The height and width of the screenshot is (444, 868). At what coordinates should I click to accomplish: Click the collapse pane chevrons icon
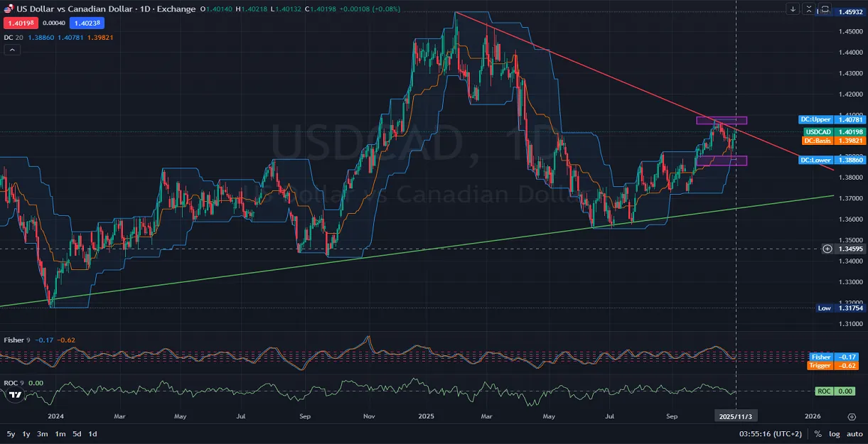coord(809,9)
